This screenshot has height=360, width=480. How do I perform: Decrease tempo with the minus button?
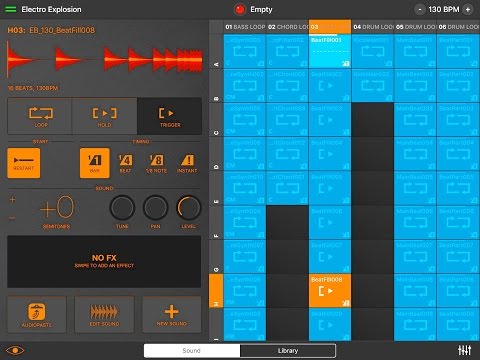[420, 9]
